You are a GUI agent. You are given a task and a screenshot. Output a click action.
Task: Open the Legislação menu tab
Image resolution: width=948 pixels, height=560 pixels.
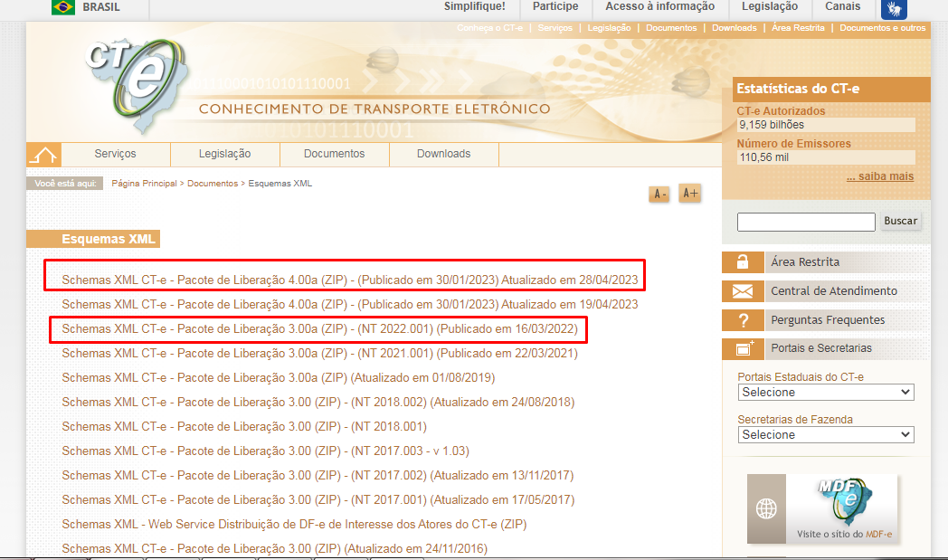tap(225, 154)
